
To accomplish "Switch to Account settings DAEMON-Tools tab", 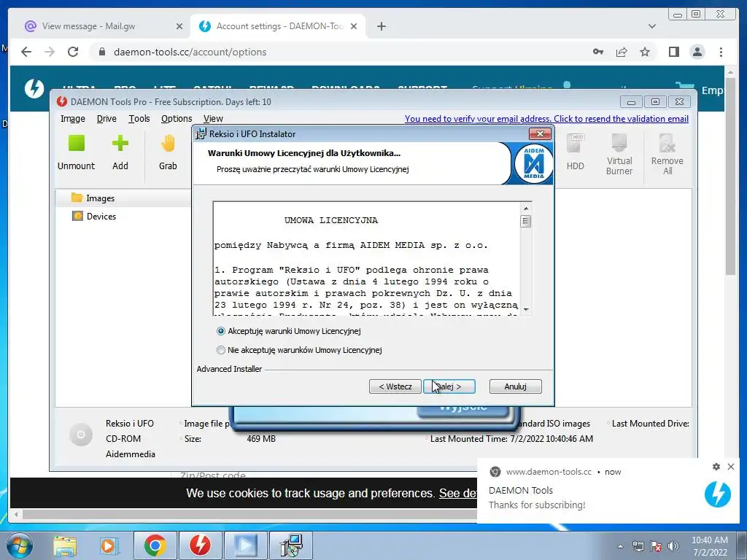I will coord(278,26).
